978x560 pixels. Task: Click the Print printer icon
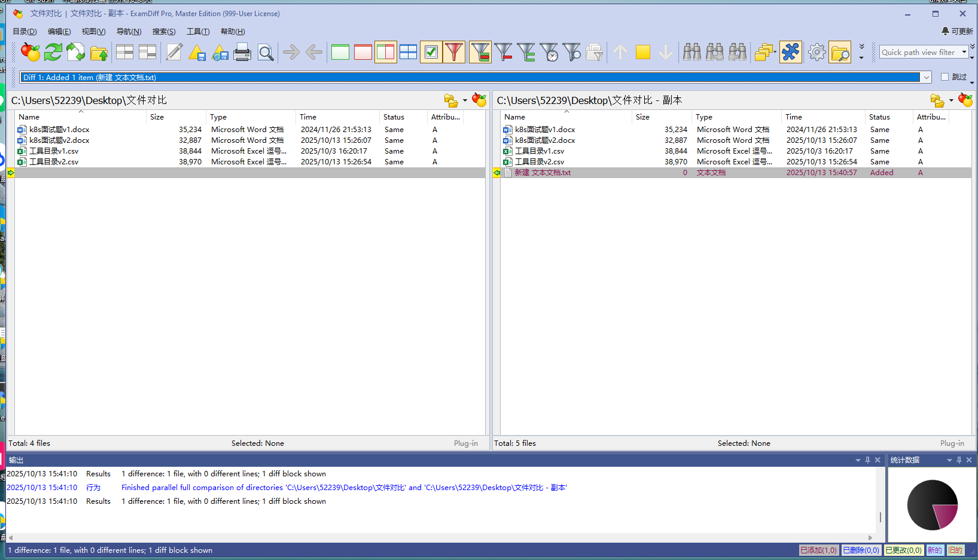(242, 53)
